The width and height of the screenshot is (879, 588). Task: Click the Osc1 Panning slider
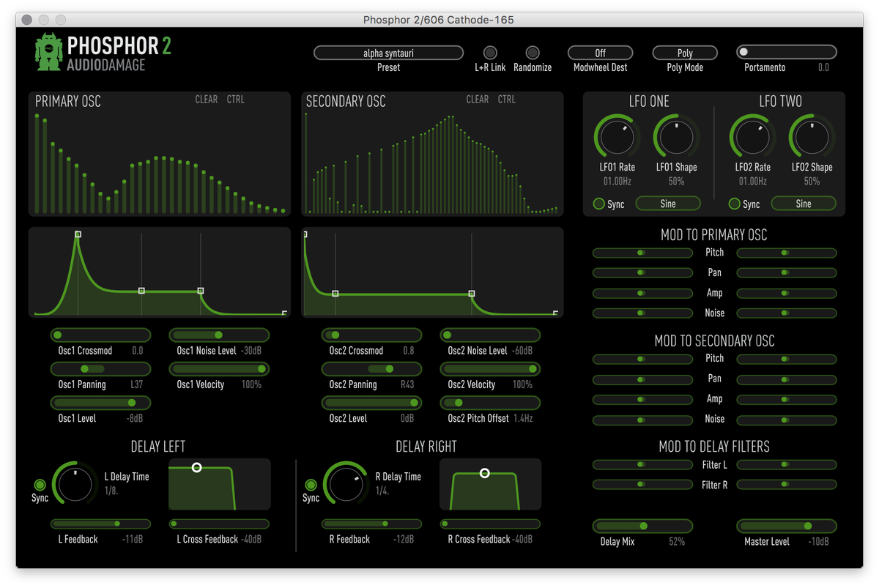100,369
